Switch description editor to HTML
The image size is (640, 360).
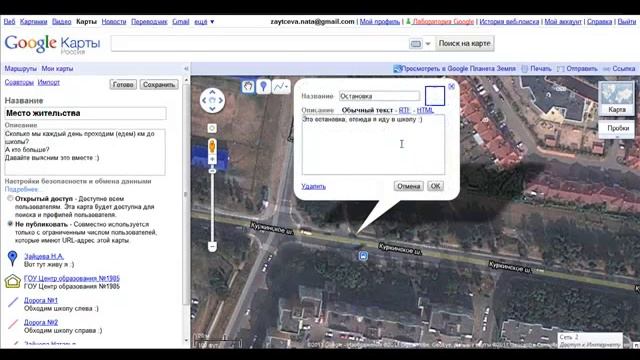(x=425, y=110)
